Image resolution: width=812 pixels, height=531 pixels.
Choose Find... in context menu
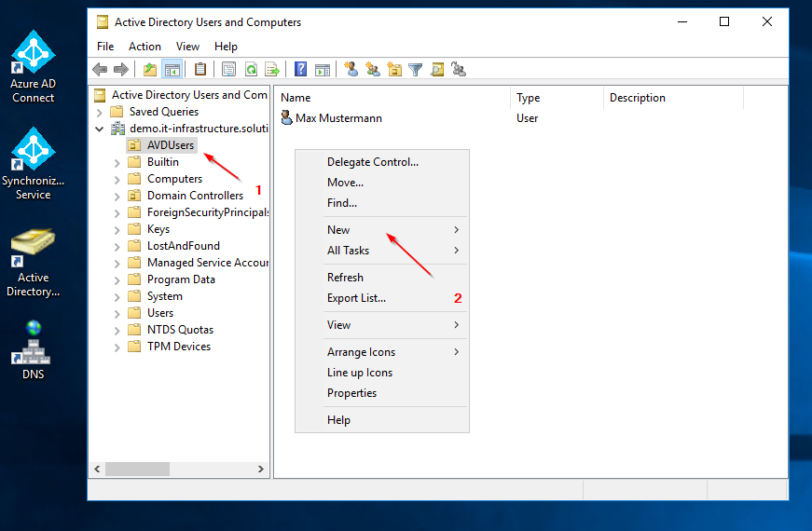pyautogui.click(x=382, y=203)
